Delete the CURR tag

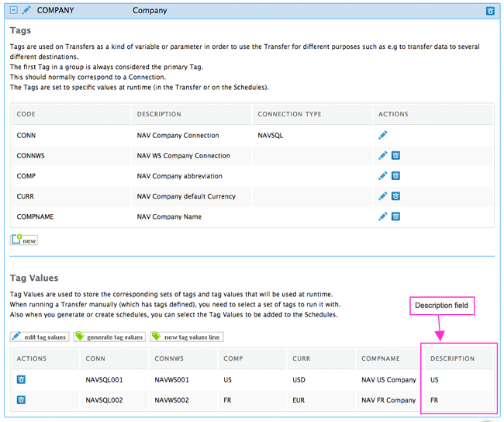[395, 196]
